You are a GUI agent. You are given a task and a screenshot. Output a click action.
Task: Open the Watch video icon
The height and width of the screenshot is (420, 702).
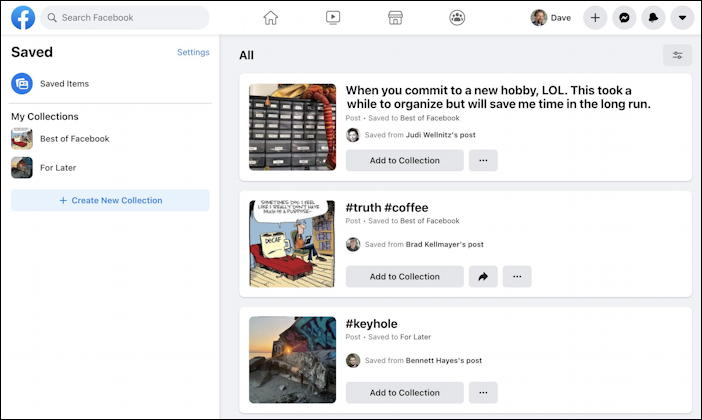point(333,18)
